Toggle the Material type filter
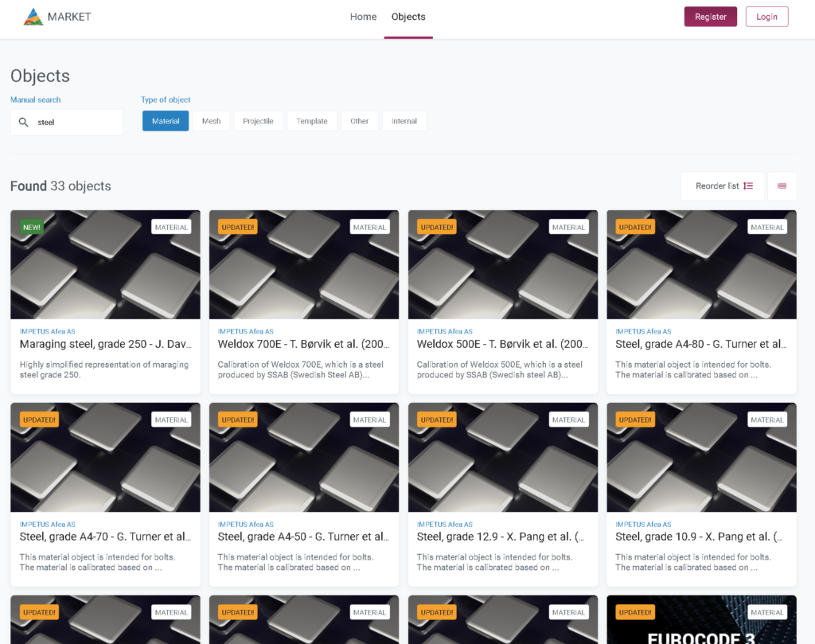The width and height of the screenshot is (815, 644). tap(166, 121)
